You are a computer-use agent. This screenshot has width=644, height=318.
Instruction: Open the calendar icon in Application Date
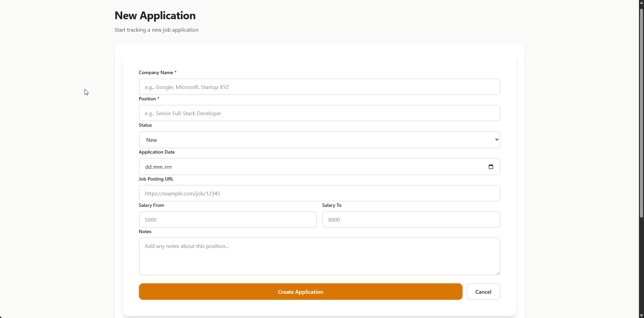point(491,167)
